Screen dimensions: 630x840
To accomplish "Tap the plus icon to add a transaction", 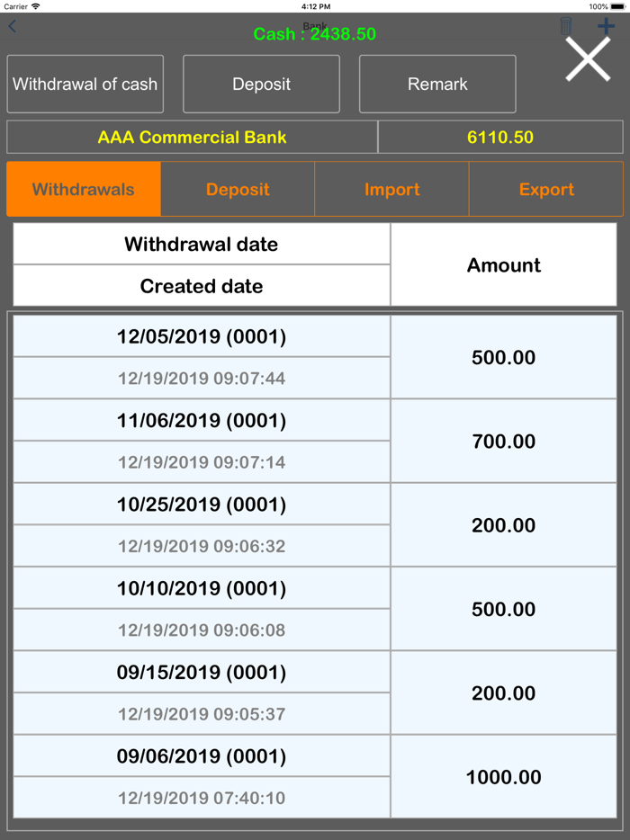I will coord(606,26).
